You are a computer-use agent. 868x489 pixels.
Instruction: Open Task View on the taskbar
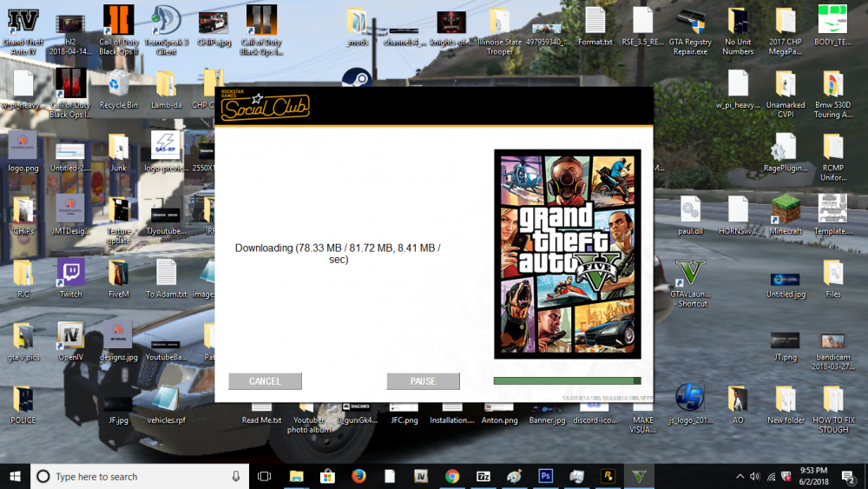point(264,476)
